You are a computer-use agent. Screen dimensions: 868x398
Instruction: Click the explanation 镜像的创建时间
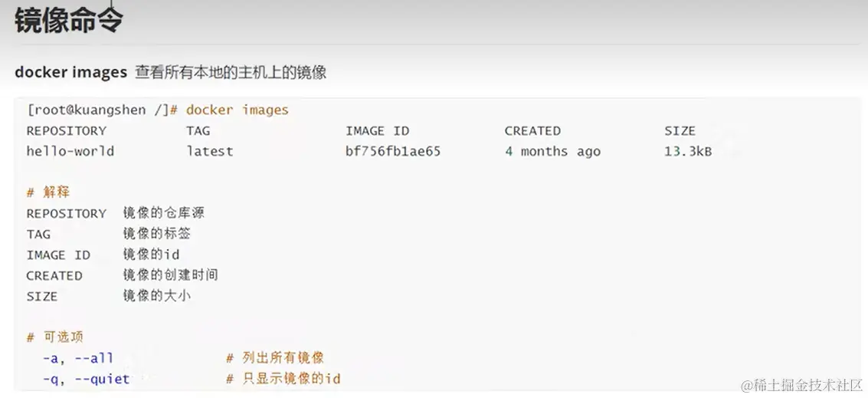click(x=171, y=275)
